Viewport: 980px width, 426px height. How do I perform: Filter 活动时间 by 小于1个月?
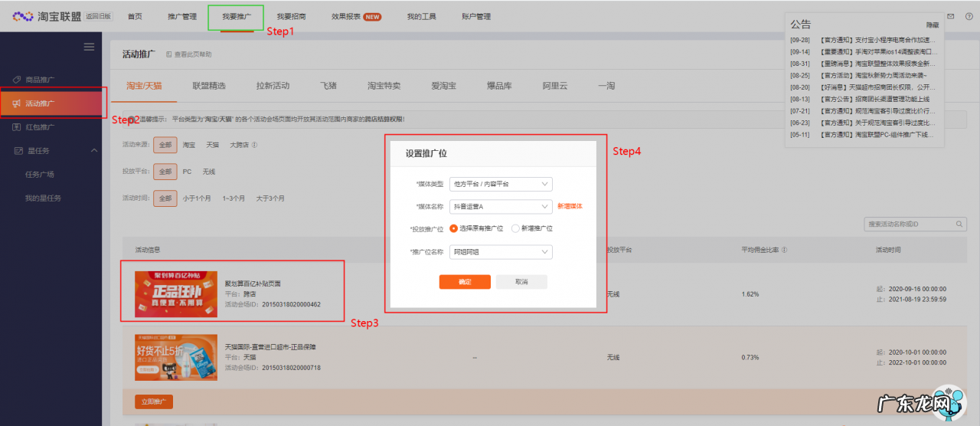[x=197, y=198]
